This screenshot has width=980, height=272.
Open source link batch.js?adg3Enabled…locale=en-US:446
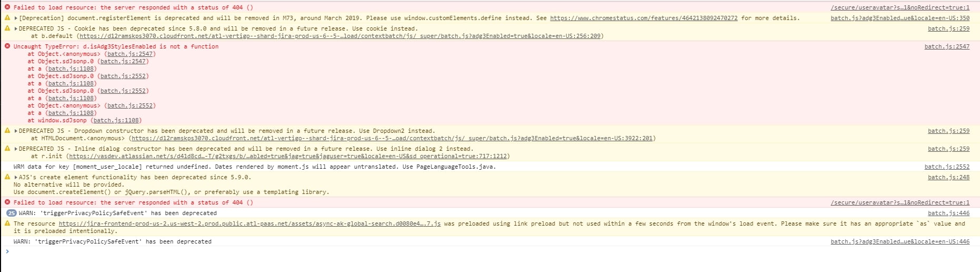click(900, 241)
